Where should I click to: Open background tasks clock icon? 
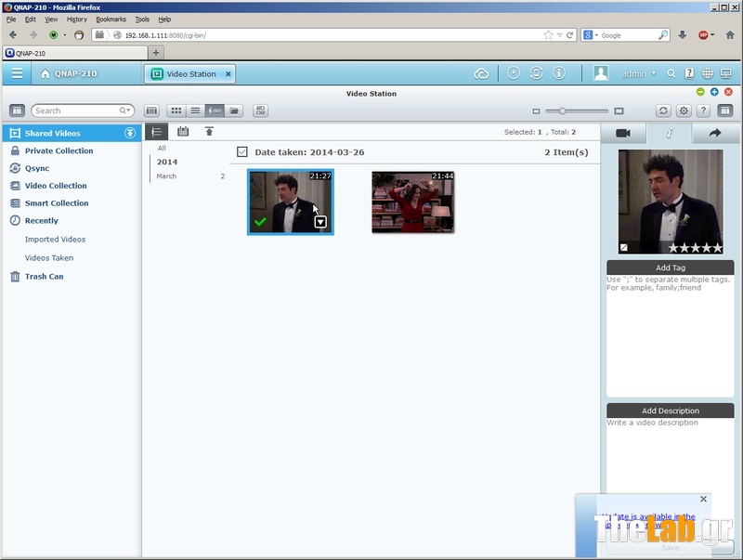click(x=514, y=73)
